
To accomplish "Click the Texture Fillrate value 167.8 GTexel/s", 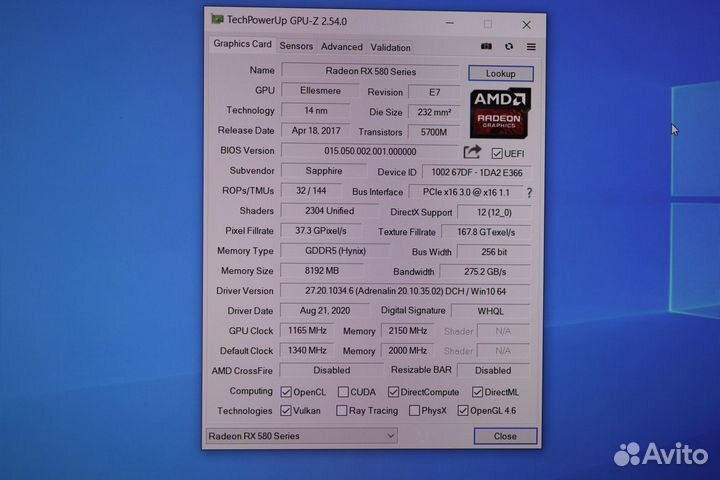I will (x=485, y=232).
